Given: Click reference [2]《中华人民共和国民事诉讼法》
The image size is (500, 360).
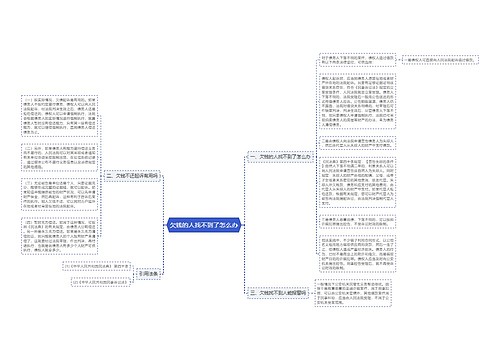Looking at the screenshot, I should point(100,282).
